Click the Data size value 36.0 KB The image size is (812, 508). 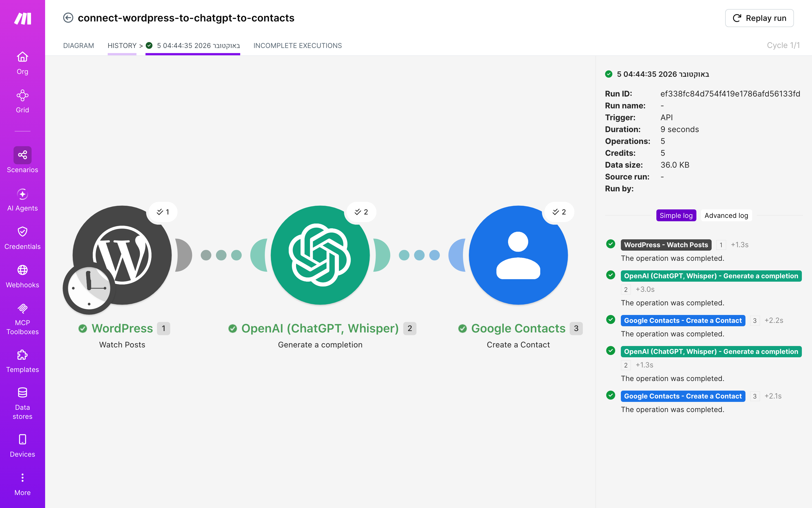[675, 165]
